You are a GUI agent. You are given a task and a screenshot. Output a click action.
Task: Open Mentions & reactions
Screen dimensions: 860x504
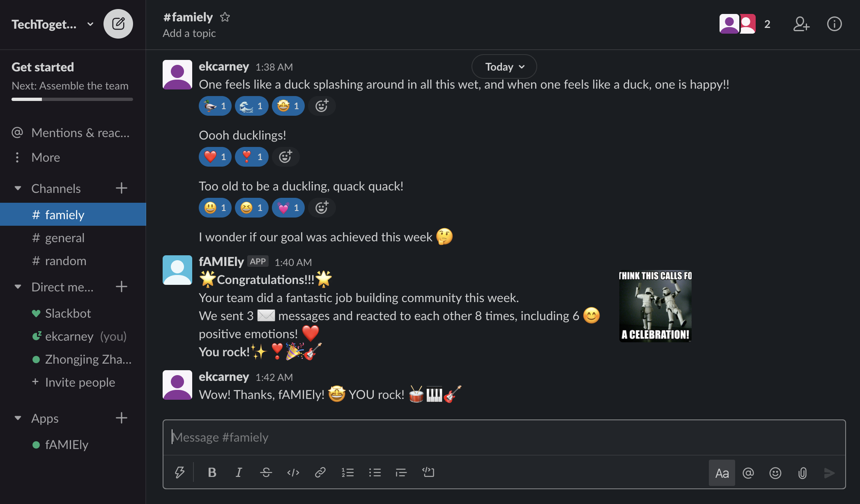[80, 133]
